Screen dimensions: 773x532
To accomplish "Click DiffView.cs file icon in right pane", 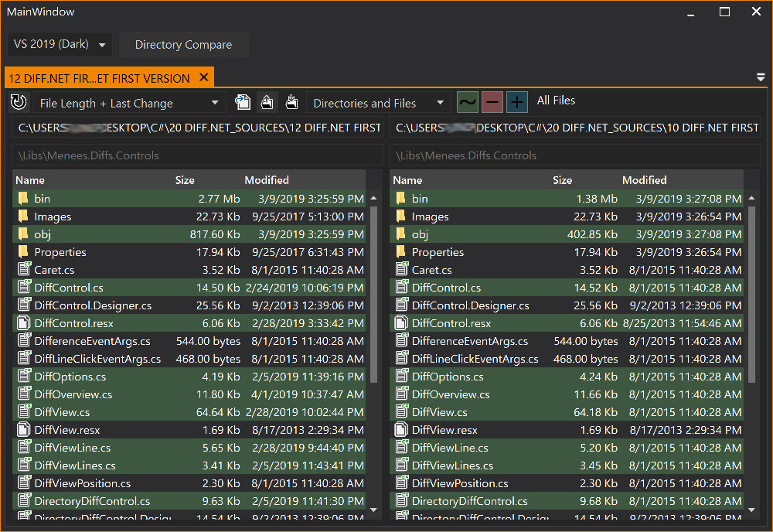I will pos(401,411).
